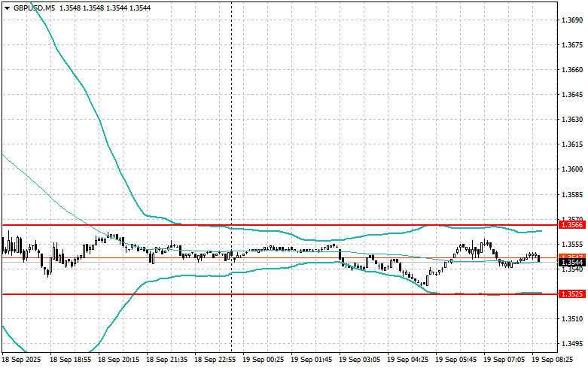Viewport: 588px width, 368px height.
Task: Click the 1.3615 price axis label
Action: click(x=572, y=144)
